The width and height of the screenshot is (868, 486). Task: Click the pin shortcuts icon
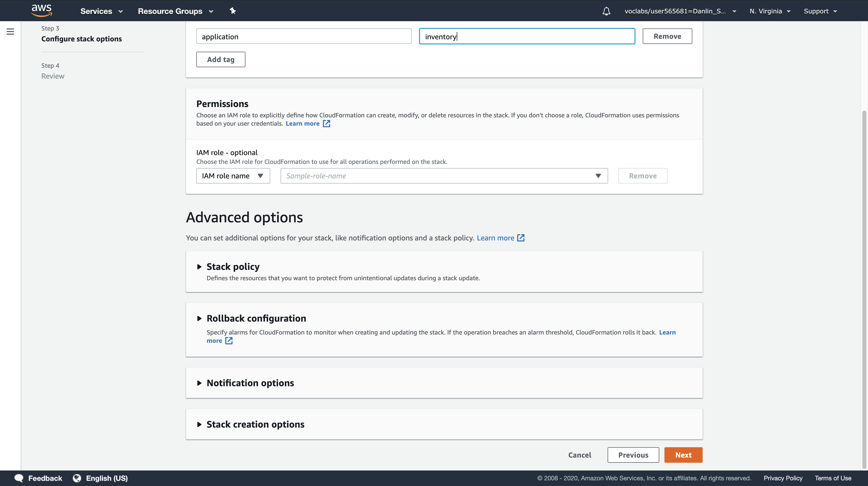[233, 11]
